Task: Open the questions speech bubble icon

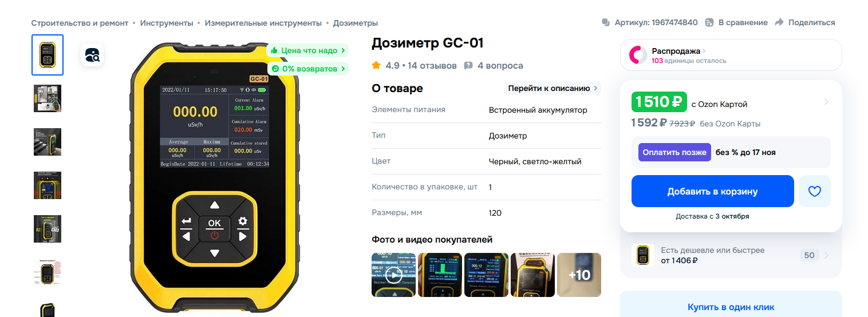Action: (x=468, y=65)
